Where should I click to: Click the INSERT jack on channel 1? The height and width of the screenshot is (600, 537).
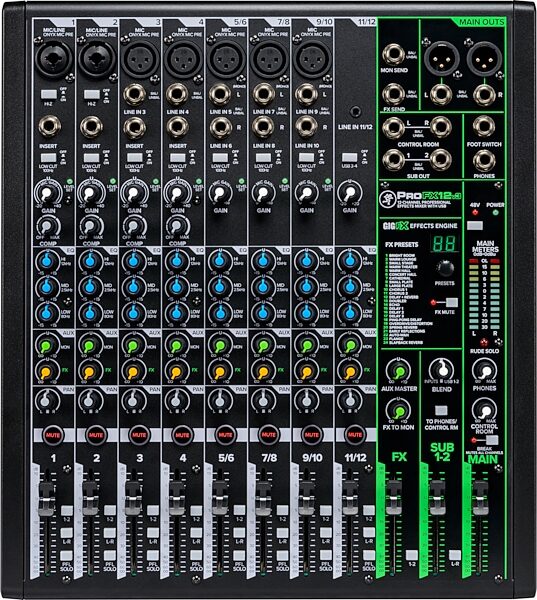[x=50, y=127]
